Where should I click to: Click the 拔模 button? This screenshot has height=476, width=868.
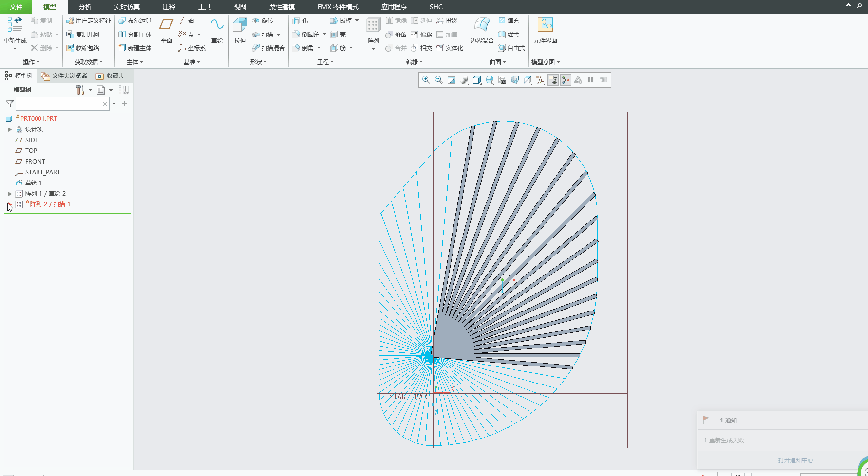click(341, 21)
